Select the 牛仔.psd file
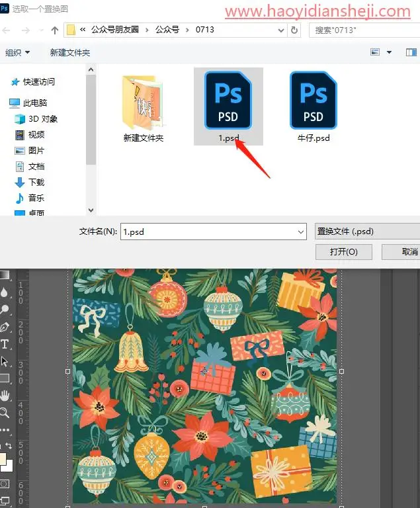Viewport: 420px width, 508px height. click(314, 106)
